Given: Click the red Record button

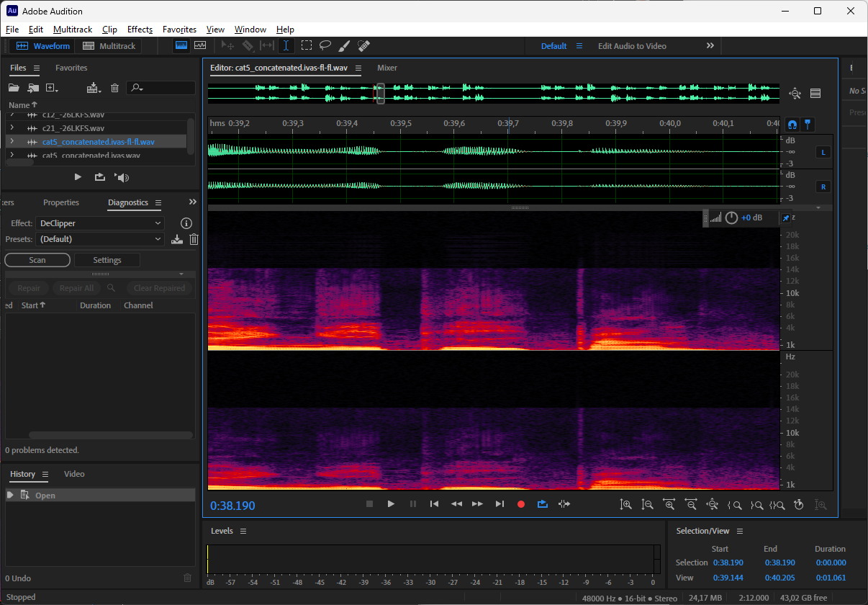Looking at the screenshot, I should click(x=521, y=504).
